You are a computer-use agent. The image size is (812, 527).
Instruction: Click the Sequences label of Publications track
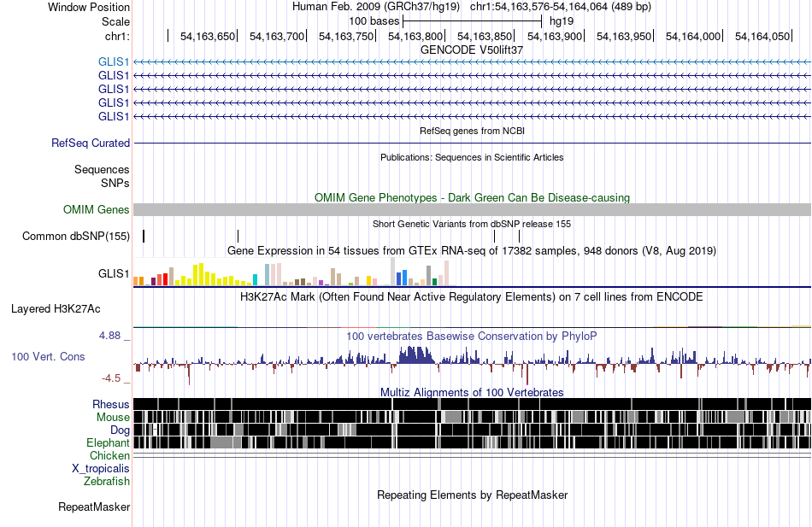[102, 169]
